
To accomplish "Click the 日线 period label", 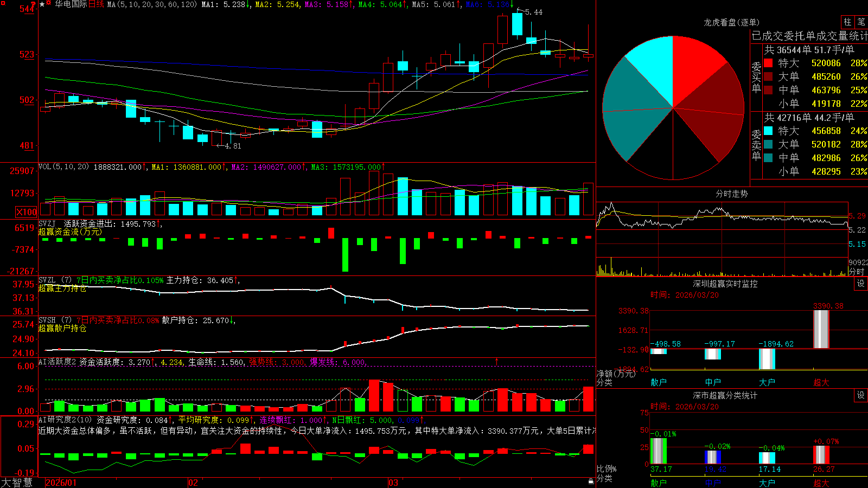I will pos(96,4).
